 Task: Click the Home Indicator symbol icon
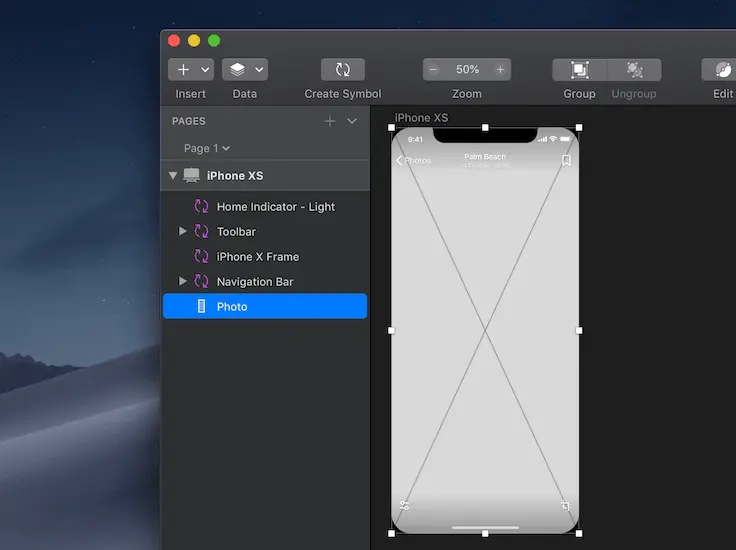tap(201, 206)
